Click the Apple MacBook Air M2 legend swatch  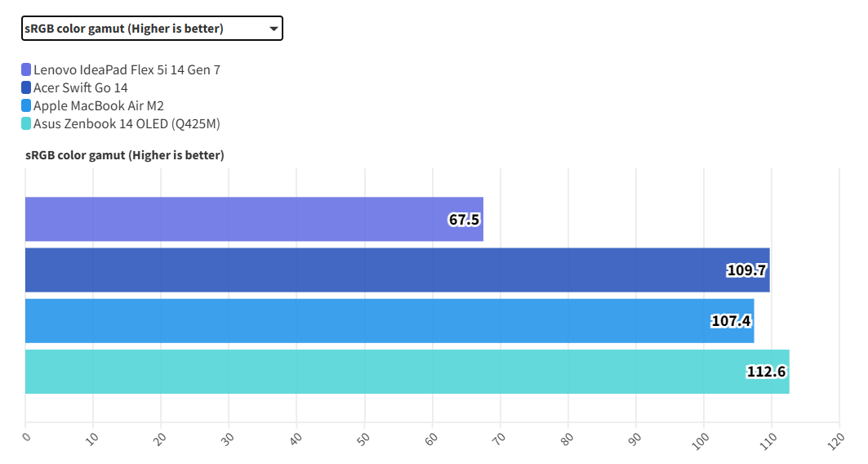26,106
